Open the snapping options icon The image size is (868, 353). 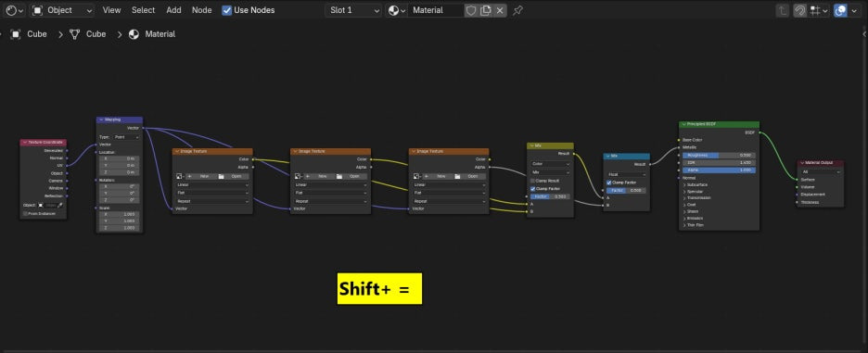pos(818,10)
